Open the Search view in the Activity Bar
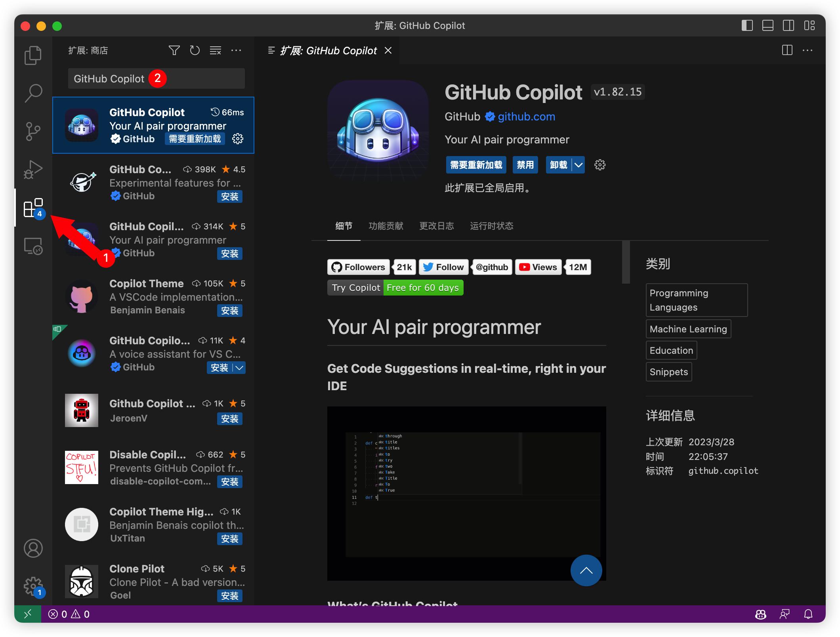This screenshot has width=840, height=637. (x=33, y=92)
